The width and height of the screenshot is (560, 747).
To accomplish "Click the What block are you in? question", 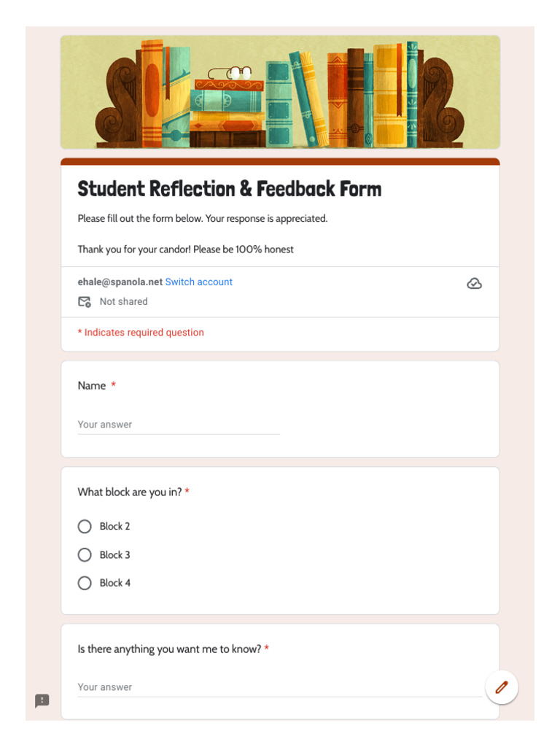I will (x=130, y=492).
